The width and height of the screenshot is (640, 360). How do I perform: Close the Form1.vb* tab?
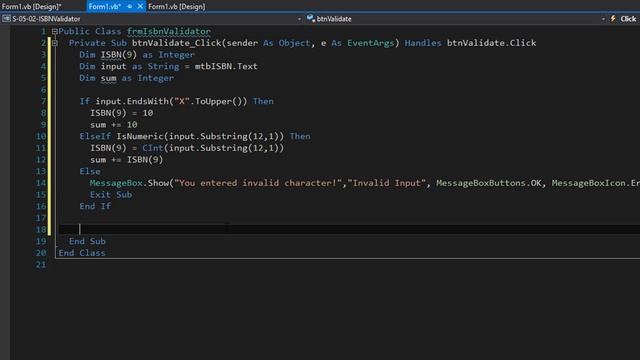coord(140,7)
